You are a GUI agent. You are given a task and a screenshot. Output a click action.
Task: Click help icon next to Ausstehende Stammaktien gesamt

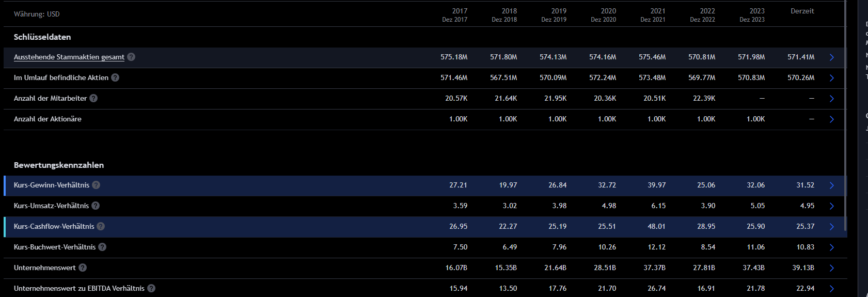[x=131, y=57]
